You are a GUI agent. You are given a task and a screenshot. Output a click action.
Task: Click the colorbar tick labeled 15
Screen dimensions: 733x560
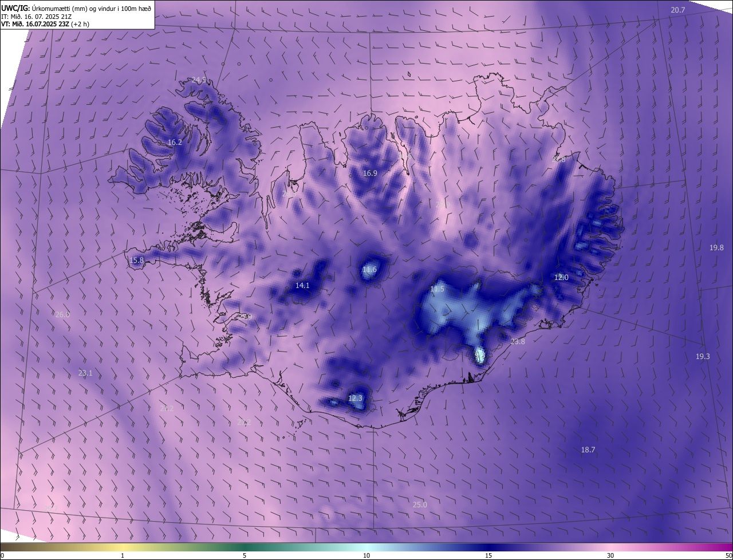488,555
